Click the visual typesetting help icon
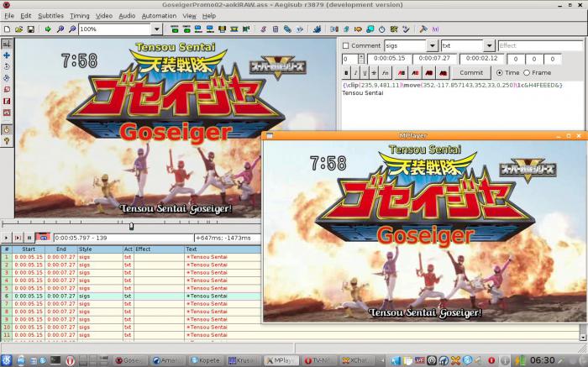588x367 pixels. coord(7,141)
